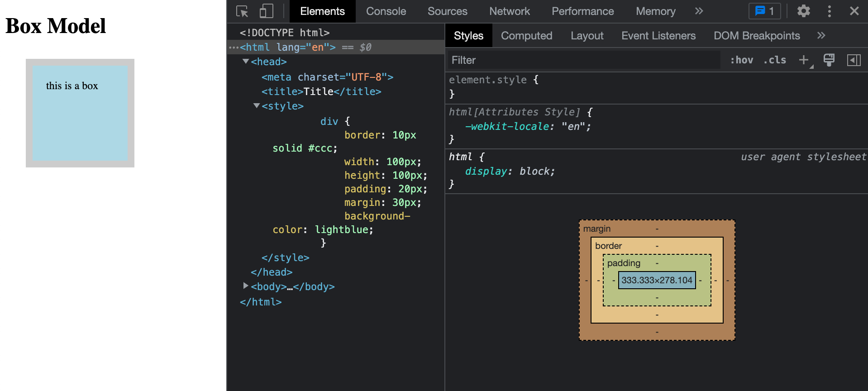868x391 pixels.
Task: Toggle the .cls element classes panel
Action: point(775,60)
